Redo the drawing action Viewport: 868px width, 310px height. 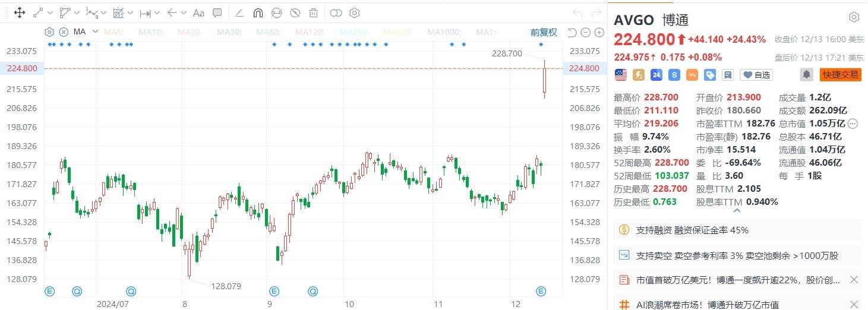click(x=595, y=12)
